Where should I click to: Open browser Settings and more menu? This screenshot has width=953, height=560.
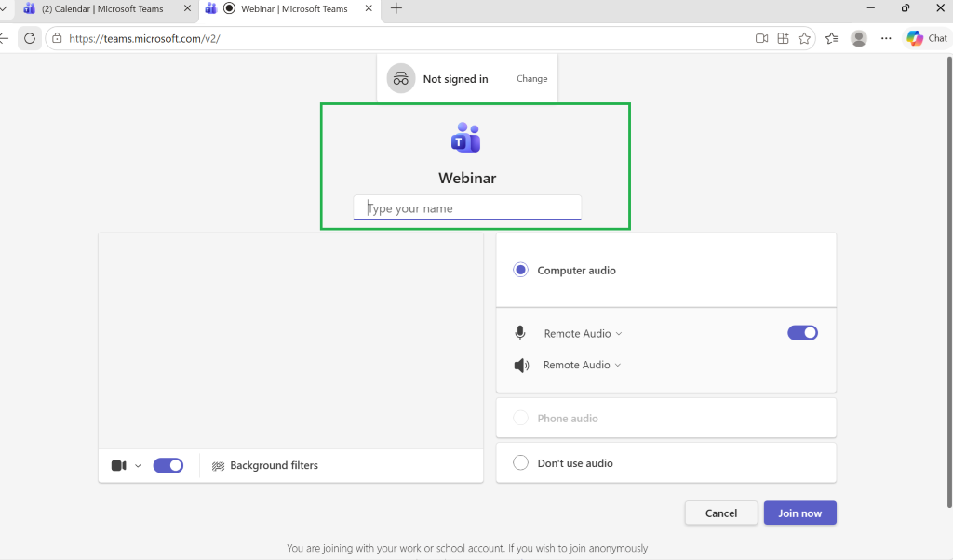(x=886, y=38)
